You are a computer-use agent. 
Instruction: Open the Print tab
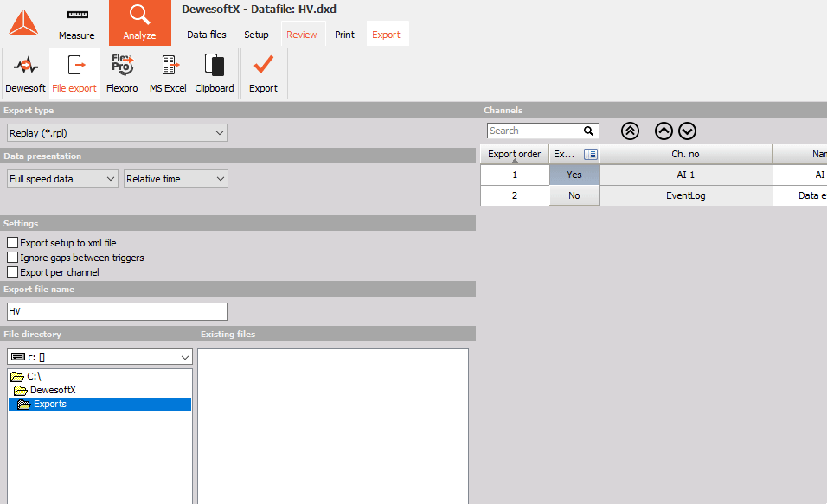344,35
